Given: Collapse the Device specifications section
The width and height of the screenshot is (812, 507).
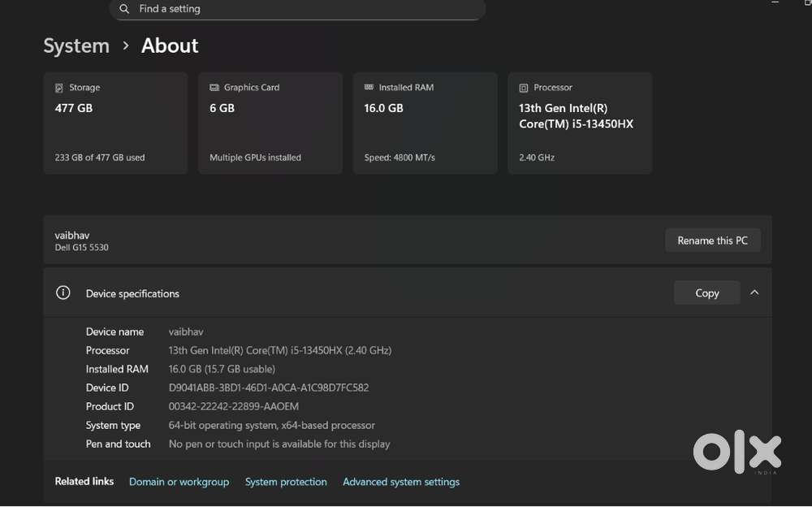Looking at the screenshot, I should click(x=754, y=292).
